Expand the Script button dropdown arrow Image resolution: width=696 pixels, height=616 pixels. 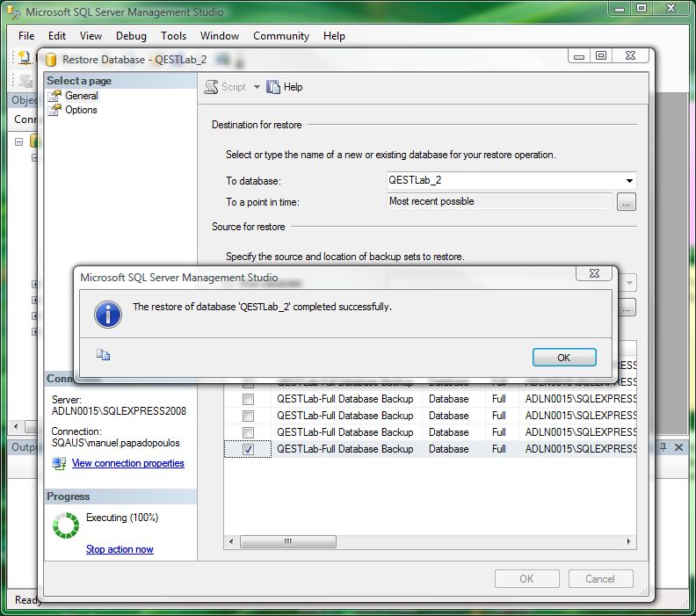coord(257,87)
